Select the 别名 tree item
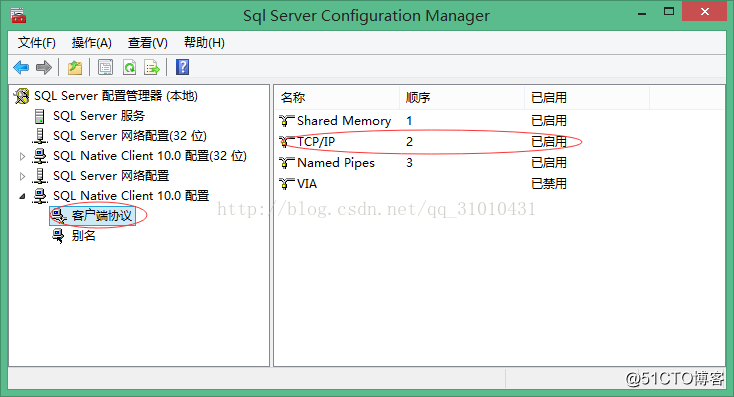This screenshot has height=397, width=734. [83, 235]
